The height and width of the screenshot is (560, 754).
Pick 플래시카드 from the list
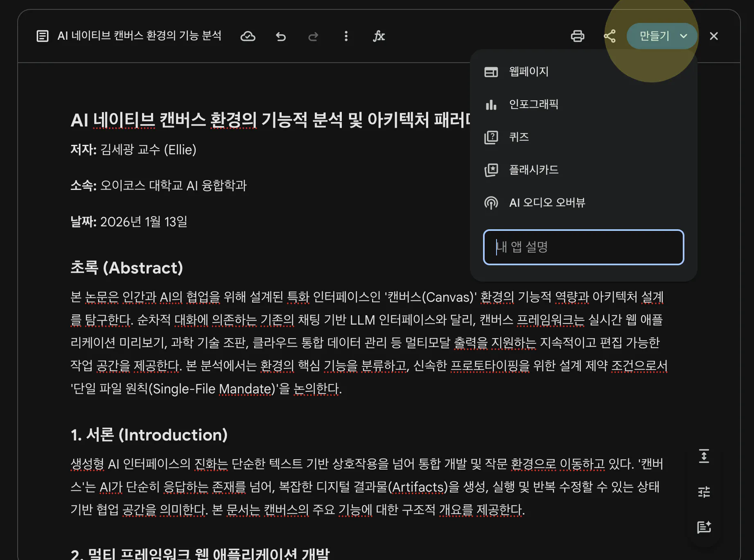[533, 170]
